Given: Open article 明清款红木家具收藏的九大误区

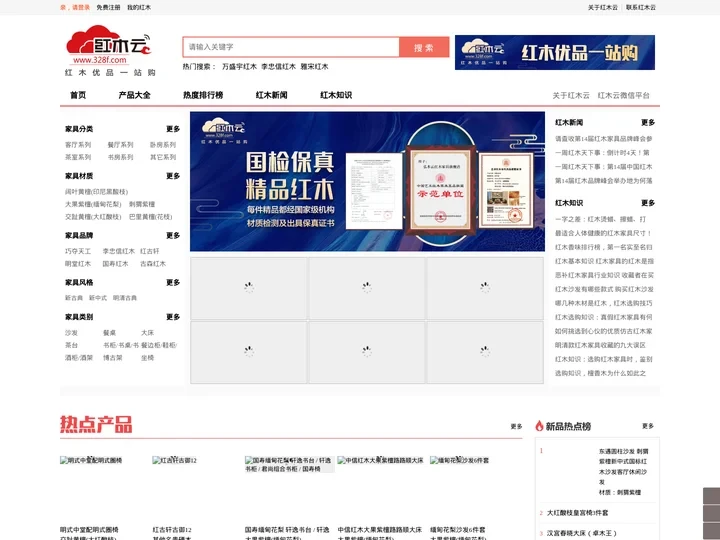Looking at the screenshot, I should [x=601, y=345].
